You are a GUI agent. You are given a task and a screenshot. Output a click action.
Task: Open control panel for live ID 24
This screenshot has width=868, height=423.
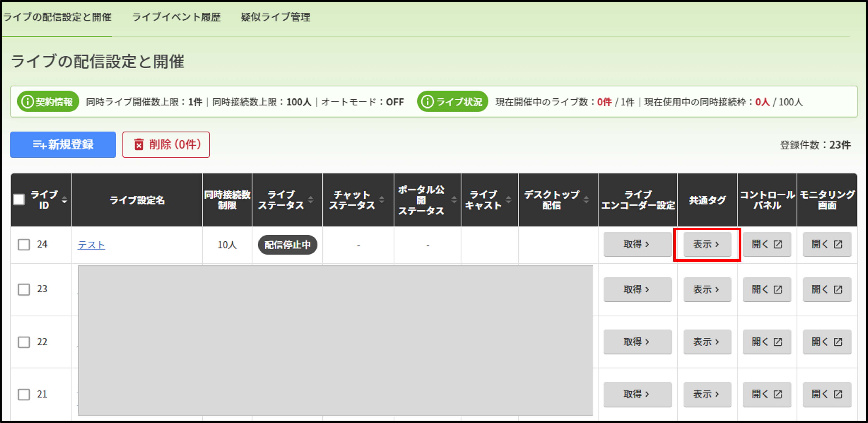click(767, 245)
